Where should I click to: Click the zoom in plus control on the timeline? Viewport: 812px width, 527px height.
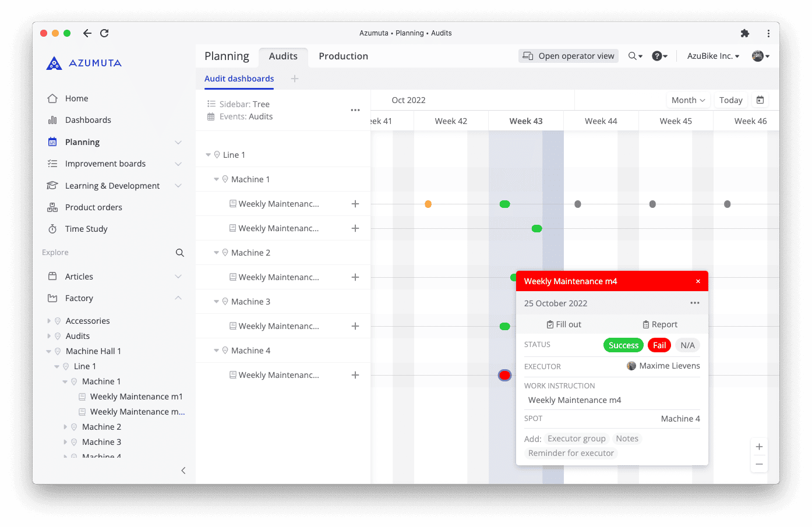(x=759, y=446)
